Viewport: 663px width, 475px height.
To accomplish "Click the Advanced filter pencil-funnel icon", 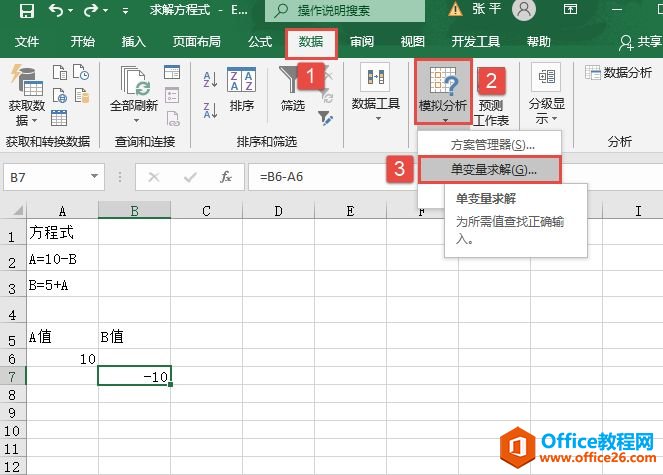I will [x=325, y=118].
